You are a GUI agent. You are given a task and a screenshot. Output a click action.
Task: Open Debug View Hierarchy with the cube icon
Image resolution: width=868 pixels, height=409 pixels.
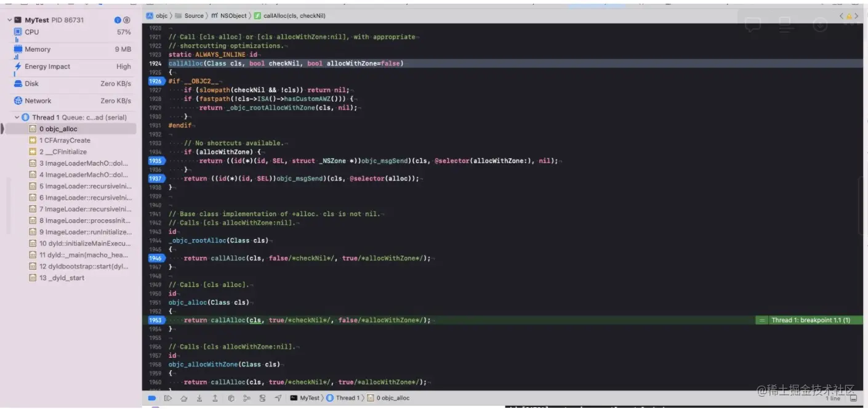click(x=231, y=397)
